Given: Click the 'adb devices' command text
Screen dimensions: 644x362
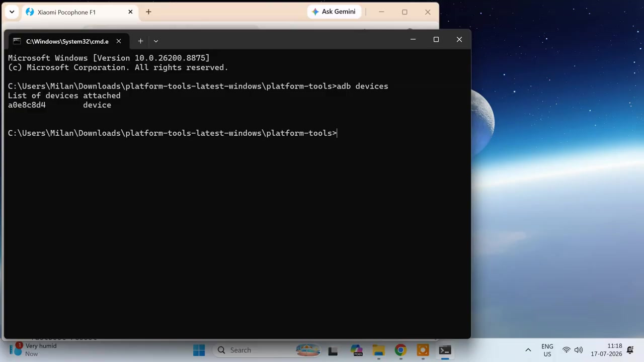Looking at the screenshot, I should pos(362,86).
